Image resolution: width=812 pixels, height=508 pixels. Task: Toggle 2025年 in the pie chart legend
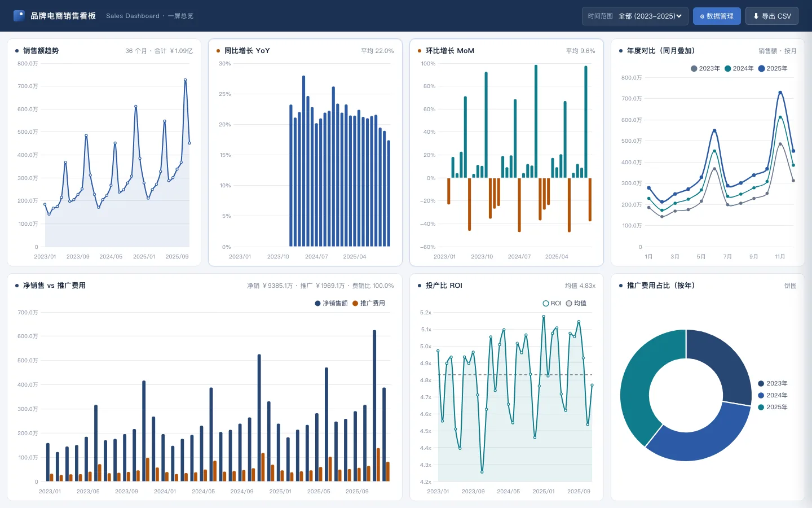pyautogui.click(x=773, y=407)
